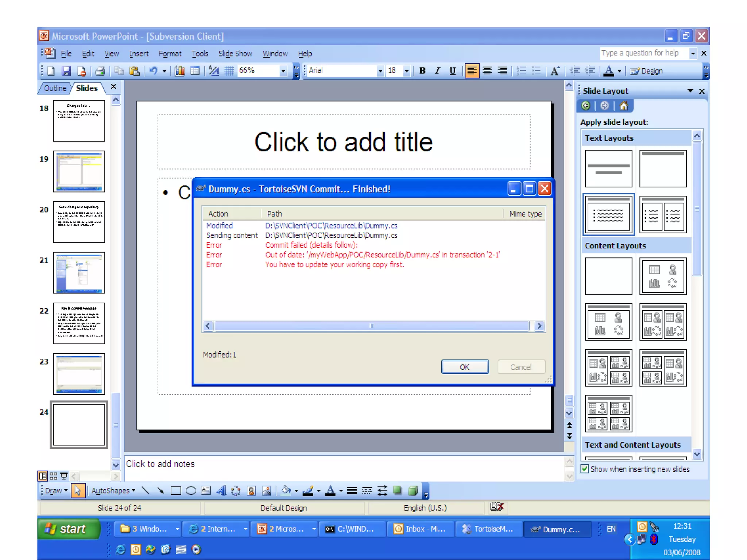The width and height of the screenshot is (747, 560).
Task: Click the Save icon in toolbar
Action: [66, 71]
